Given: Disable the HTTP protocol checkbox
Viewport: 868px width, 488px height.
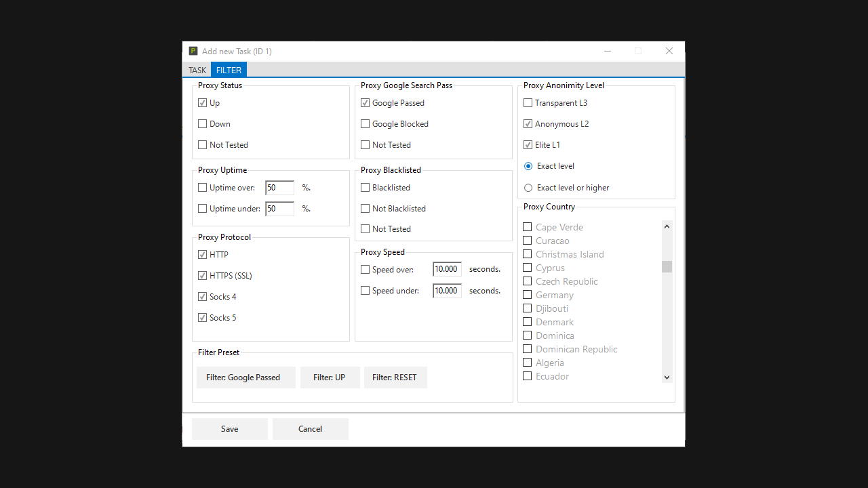Looking at the screenshot, I should pos(202,254).
